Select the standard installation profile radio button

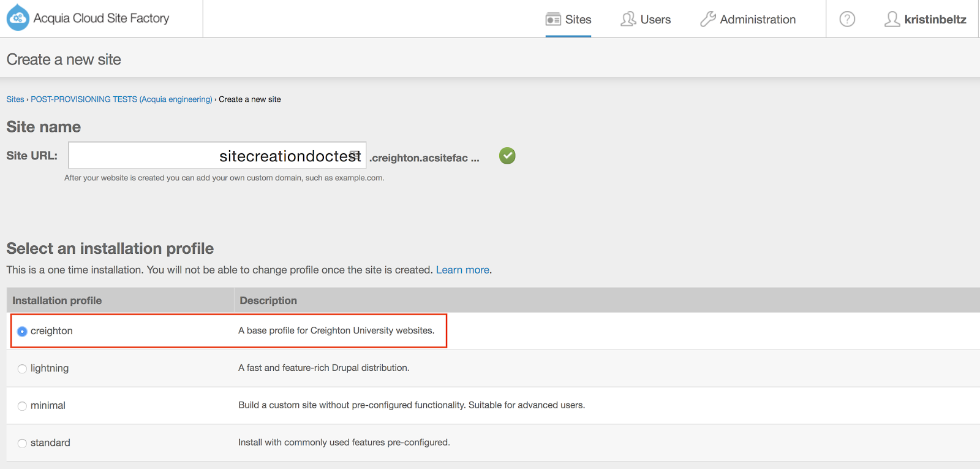click(22, 443)
